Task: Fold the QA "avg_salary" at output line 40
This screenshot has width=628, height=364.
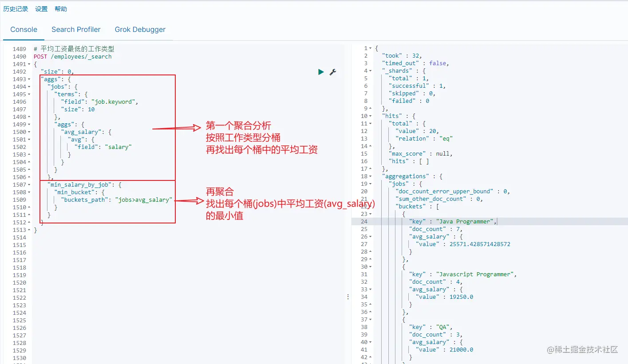Action: 371,342
